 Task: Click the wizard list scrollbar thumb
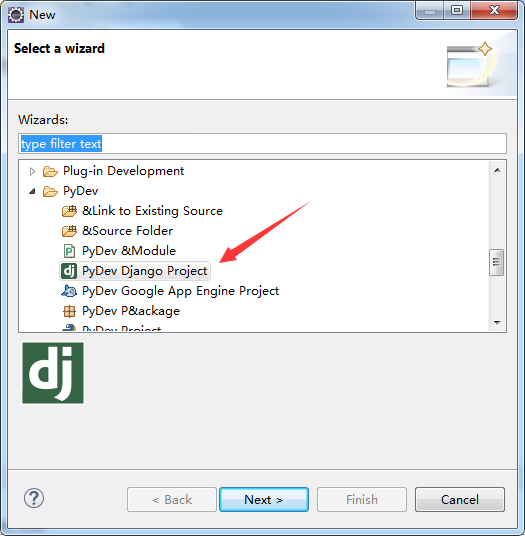click(x=497, y=262)
